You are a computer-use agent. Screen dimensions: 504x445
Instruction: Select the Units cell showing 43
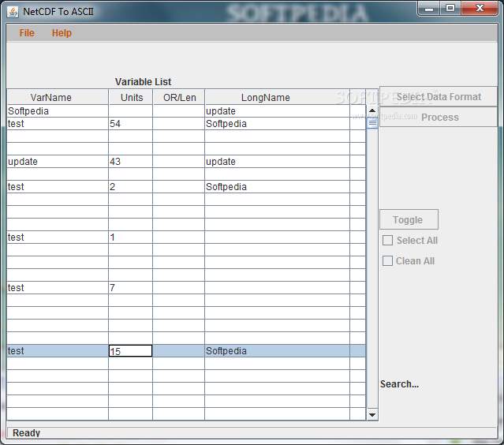coord(131,162)
